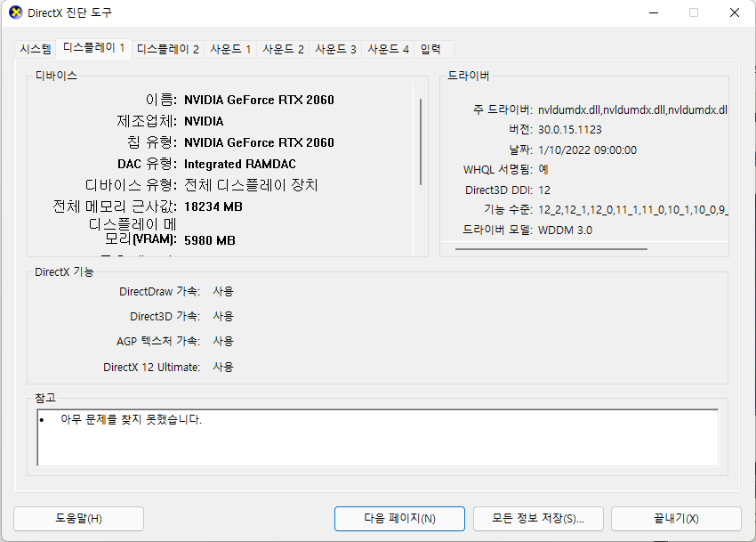Click the DirectDraw 가속 사용 value
Image resolution: width=756 pixels, height=542 pixels.
(x=223, y=292)
